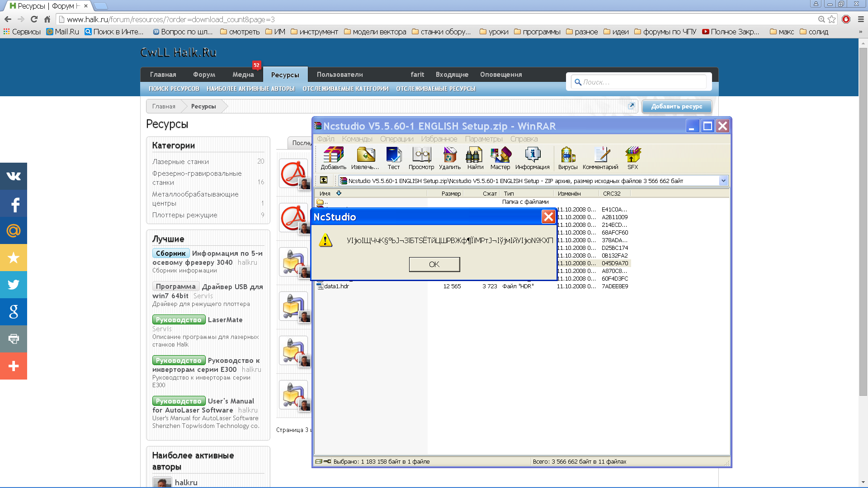
Task: Bookmark this page with star icon
Action: click(831, 19)
